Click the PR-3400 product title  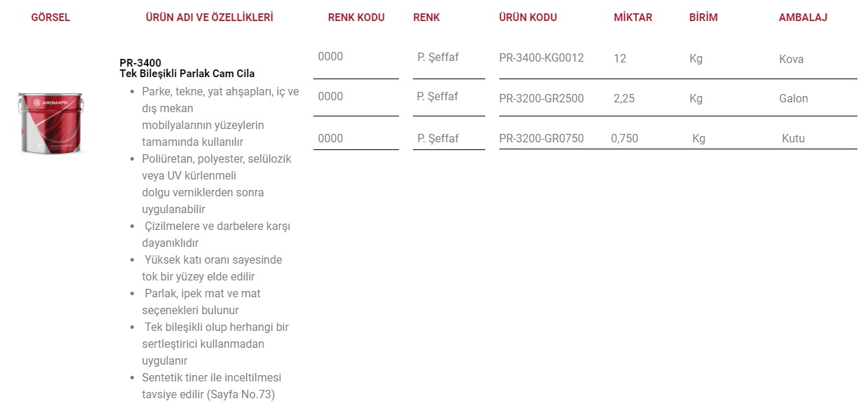pos(140,63)
